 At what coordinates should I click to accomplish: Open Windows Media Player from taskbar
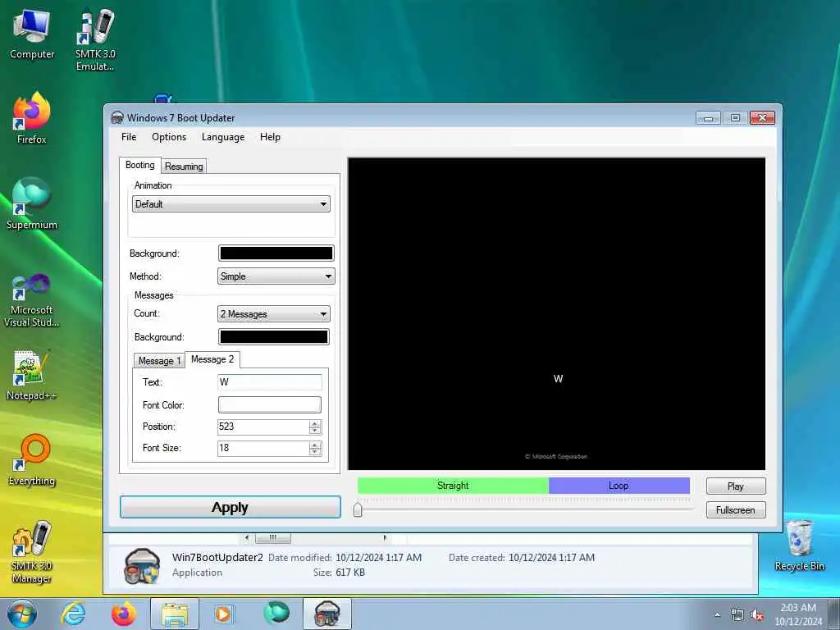click(x=223, y=614)
